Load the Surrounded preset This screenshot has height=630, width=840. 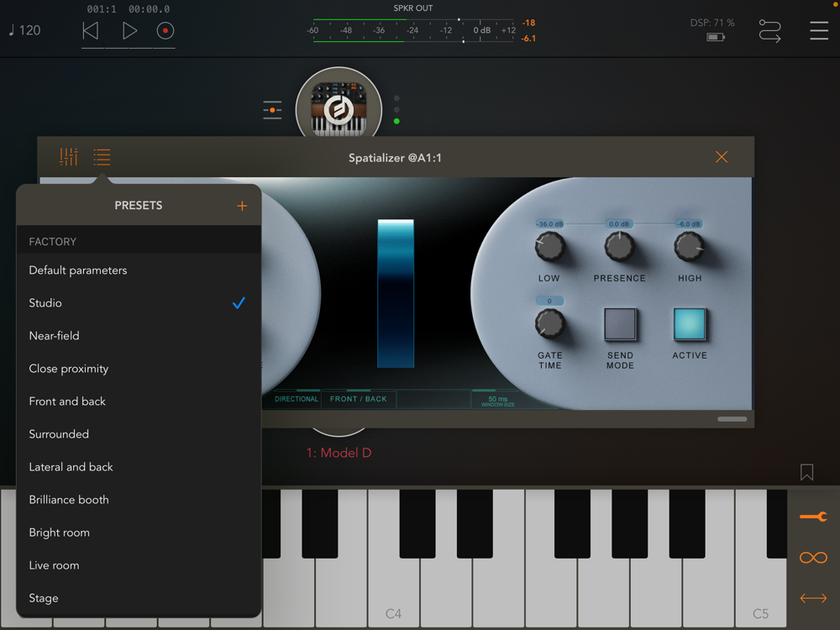coord(139,434)
